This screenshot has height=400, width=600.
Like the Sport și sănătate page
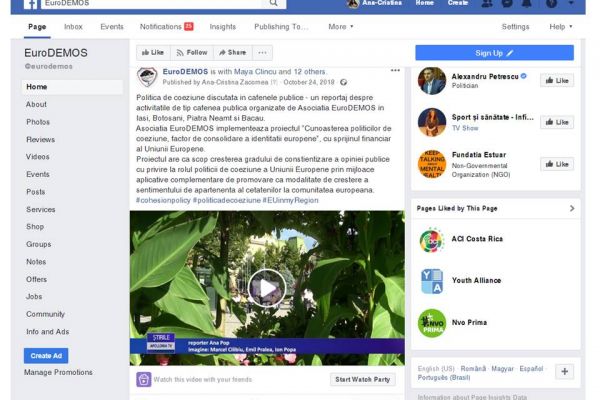click(x=557, y=122)
